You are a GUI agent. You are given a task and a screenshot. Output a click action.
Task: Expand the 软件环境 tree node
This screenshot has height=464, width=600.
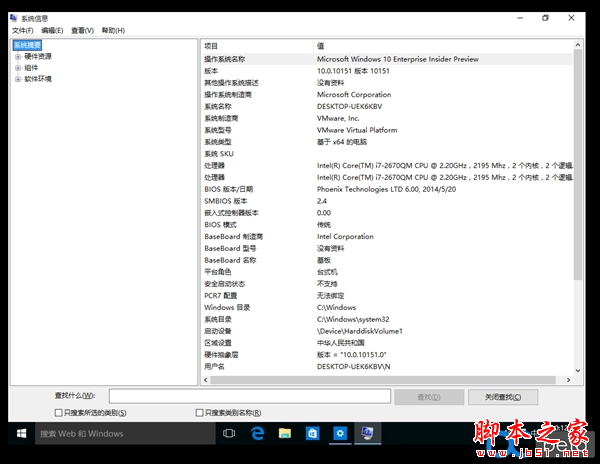pos(17,78)
